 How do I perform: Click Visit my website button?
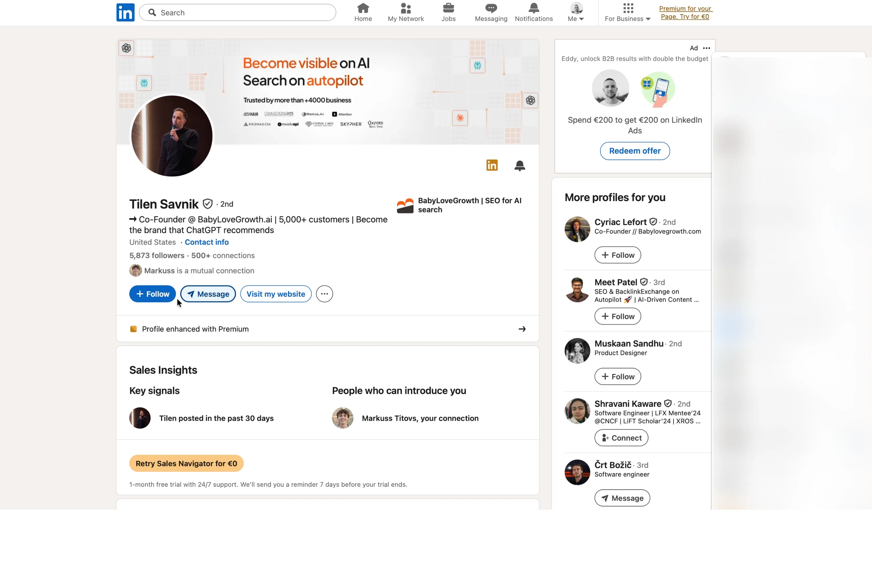[276, 293]
